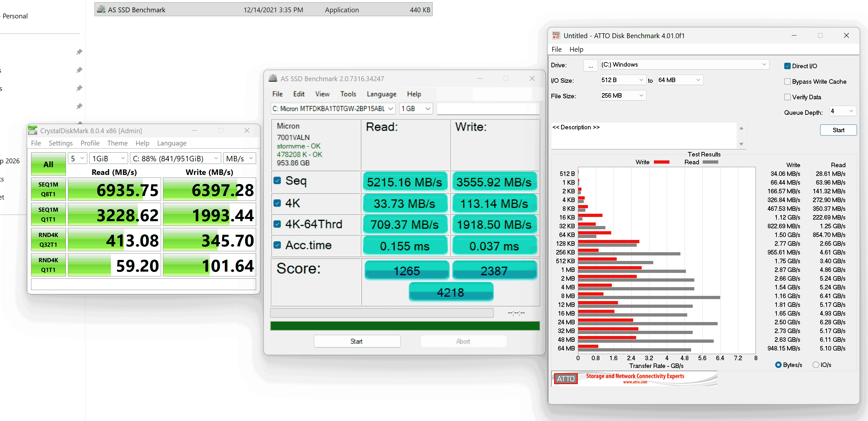Open the Tools menu in AS SSD Benchmark
Screen dimensions: 868x421
348,94
